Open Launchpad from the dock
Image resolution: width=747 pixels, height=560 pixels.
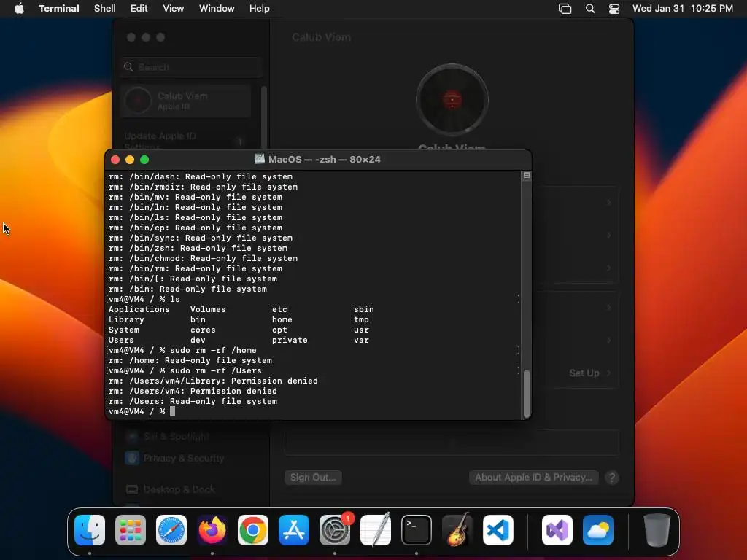[131, 530]
